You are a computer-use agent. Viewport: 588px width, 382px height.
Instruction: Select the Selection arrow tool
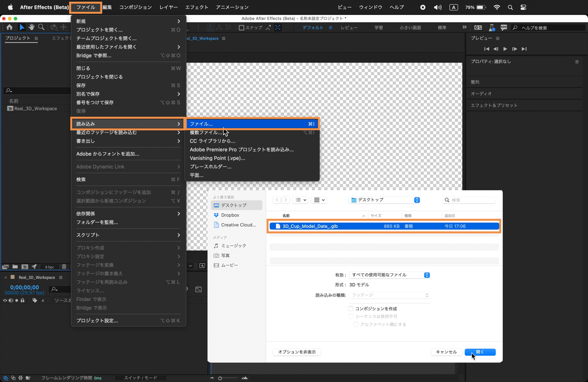(x=21, y=27)
